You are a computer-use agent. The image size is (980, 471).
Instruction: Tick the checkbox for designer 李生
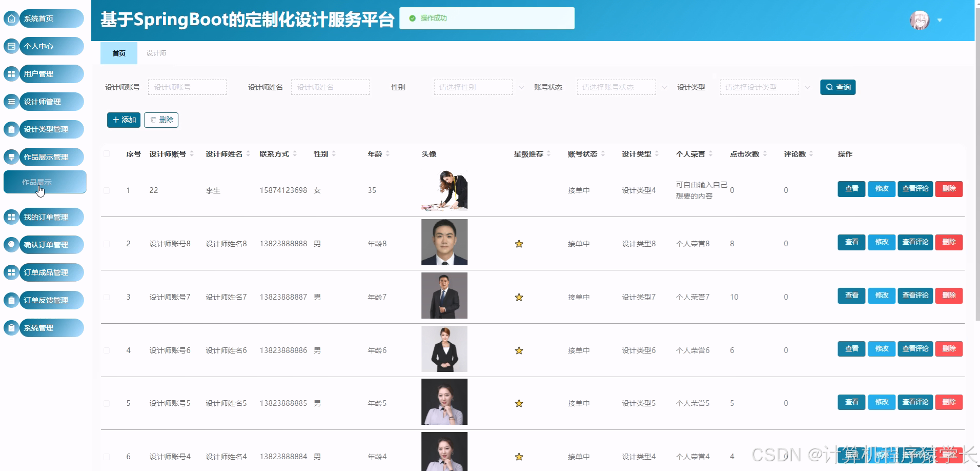tap(107, 190)
